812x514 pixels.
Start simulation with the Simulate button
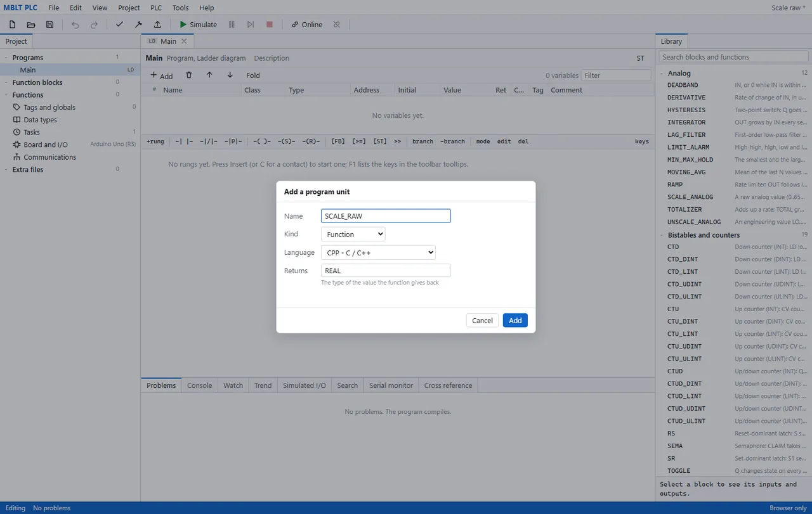(198, 25)
